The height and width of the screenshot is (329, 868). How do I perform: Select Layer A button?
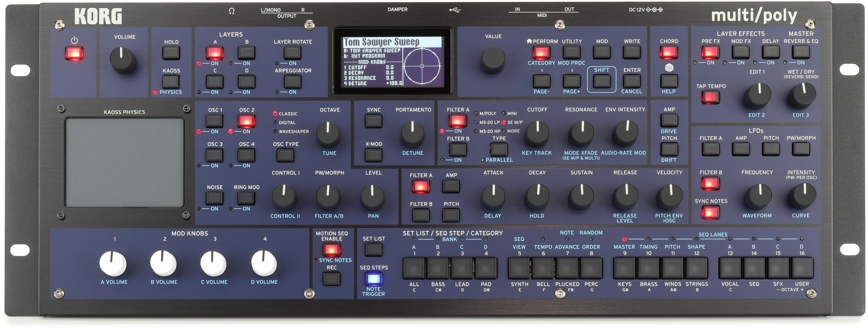click(x=215, y=53)
